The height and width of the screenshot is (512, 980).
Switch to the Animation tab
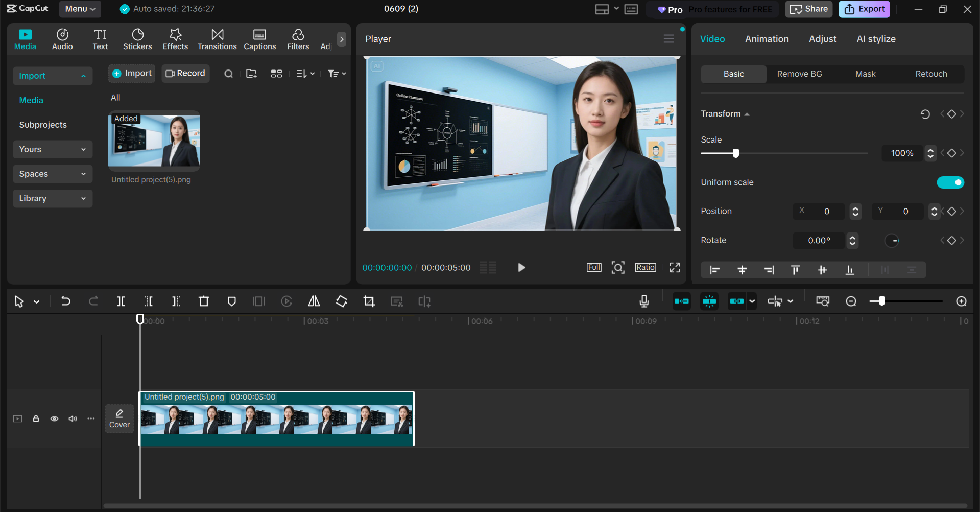pos(767,39)
